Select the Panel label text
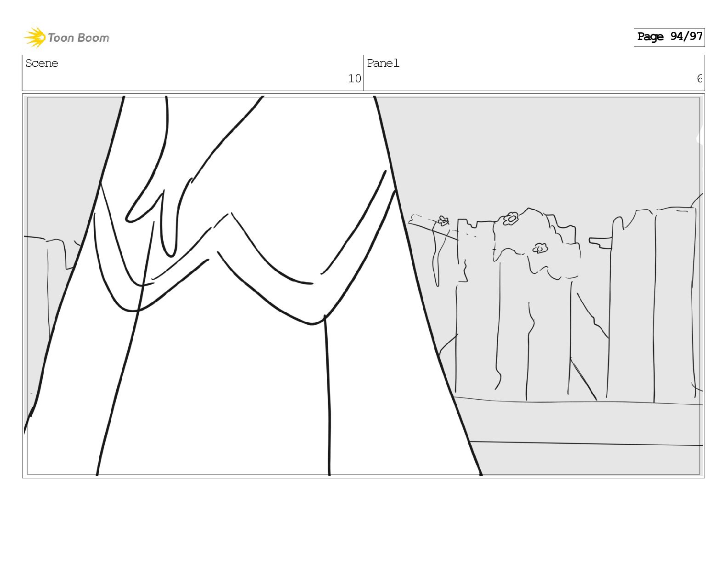 click(383, 63)
